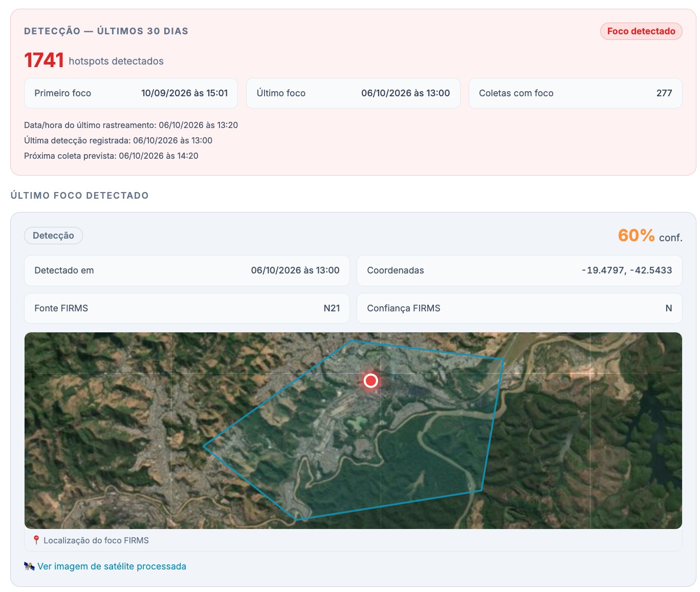Click the 'Confiança FIRMS' value N
The width and height of the screenshot is (700, 592).
click(x=668, y=308)
